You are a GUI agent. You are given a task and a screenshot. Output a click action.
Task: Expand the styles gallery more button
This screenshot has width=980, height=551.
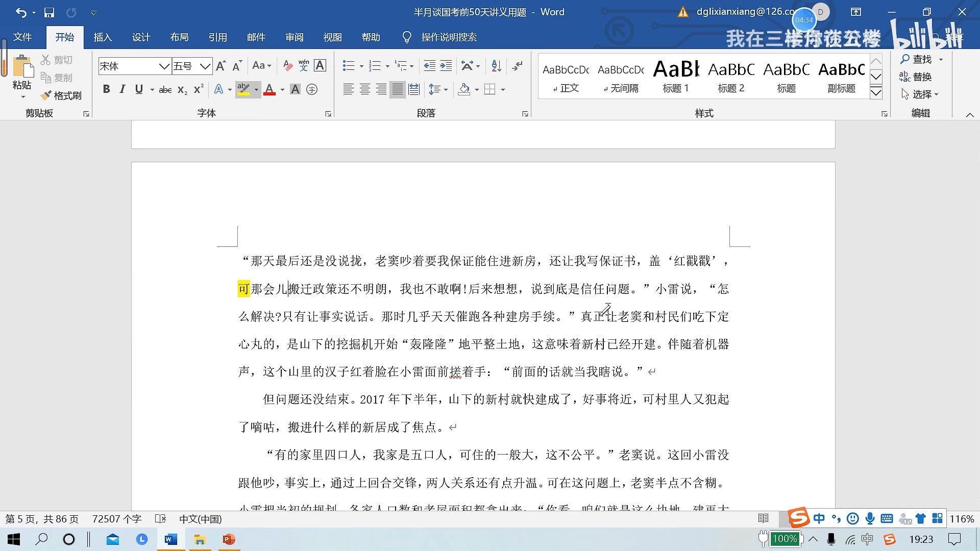[876, 93]
